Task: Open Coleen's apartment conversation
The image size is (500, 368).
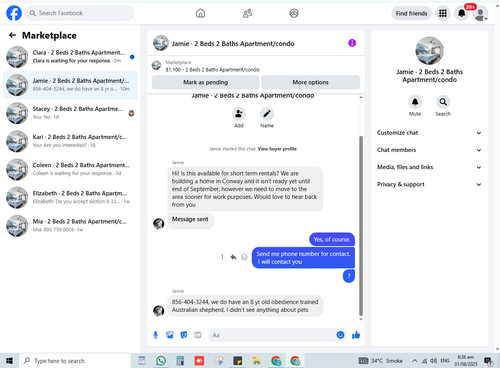Action: pos(70,169)
